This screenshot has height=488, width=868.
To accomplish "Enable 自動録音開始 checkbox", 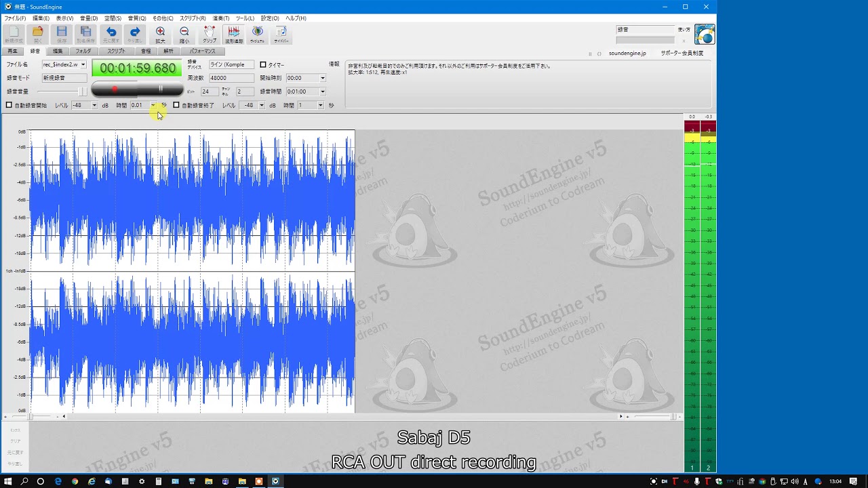I will tap(9, 105).
